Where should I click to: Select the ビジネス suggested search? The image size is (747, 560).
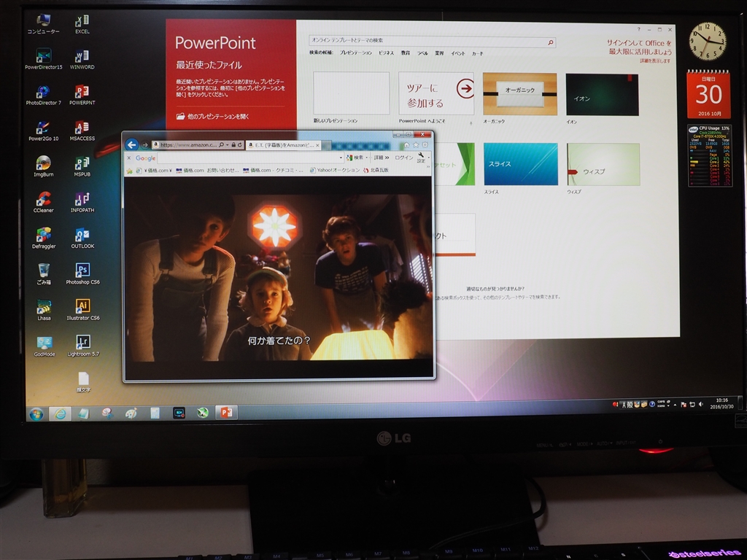point(387,52)
